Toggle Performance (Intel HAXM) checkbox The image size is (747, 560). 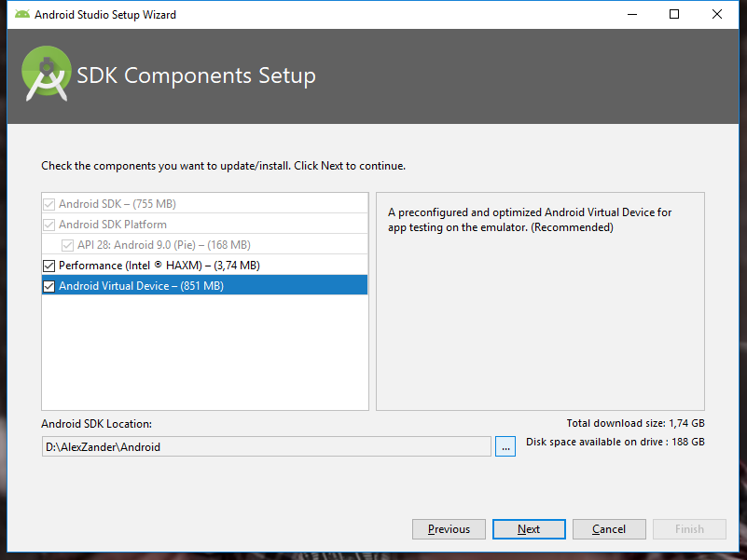pos(49,266)
